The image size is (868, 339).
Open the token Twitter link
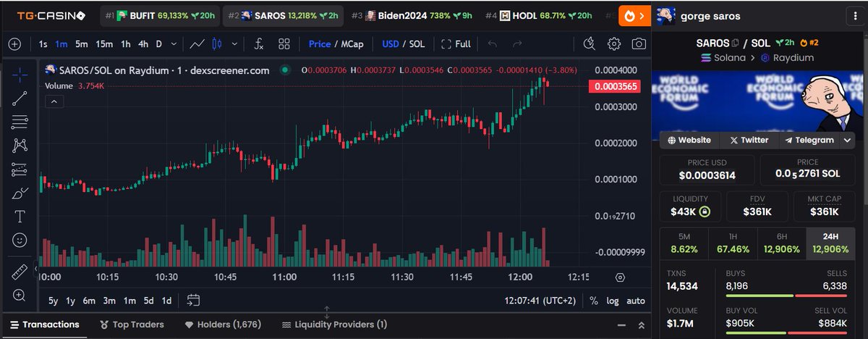coord(749,141)
